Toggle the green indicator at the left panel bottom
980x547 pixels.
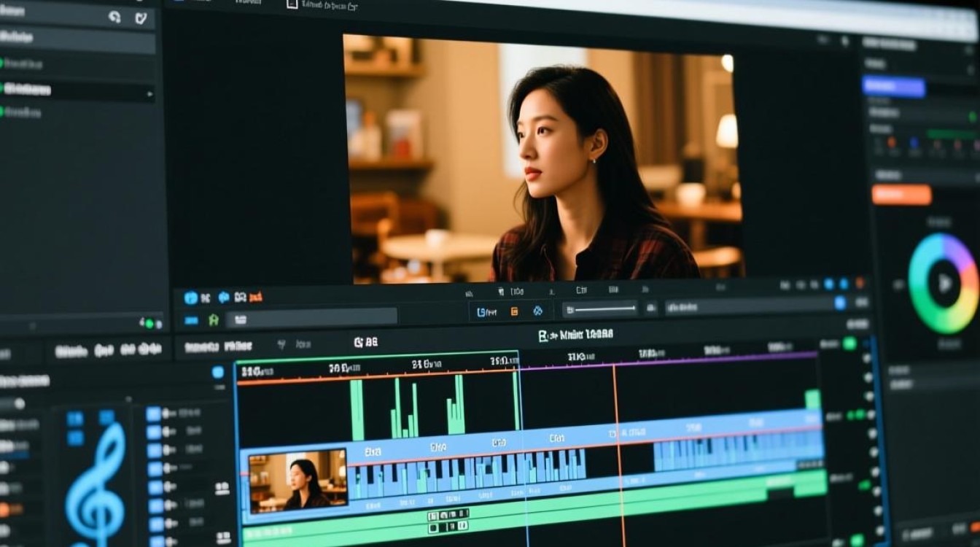coord(149,323)
